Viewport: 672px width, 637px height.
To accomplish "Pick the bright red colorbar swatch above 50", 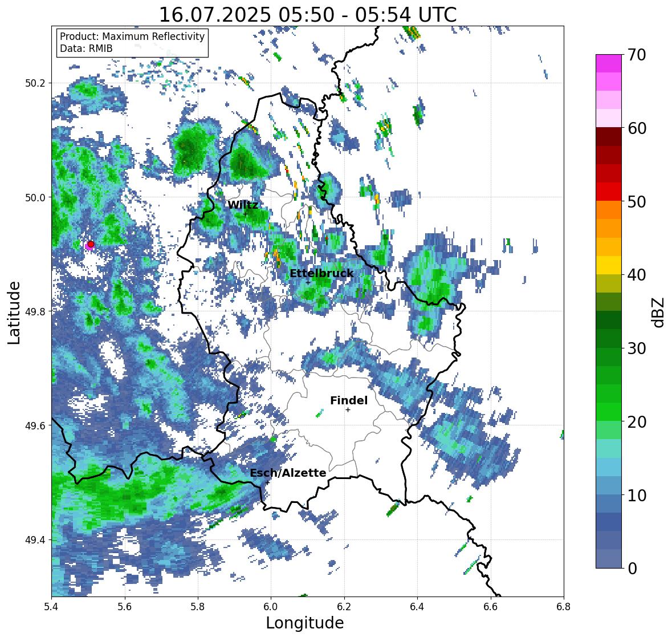I will pyautogui.click(x=609, y=192).
